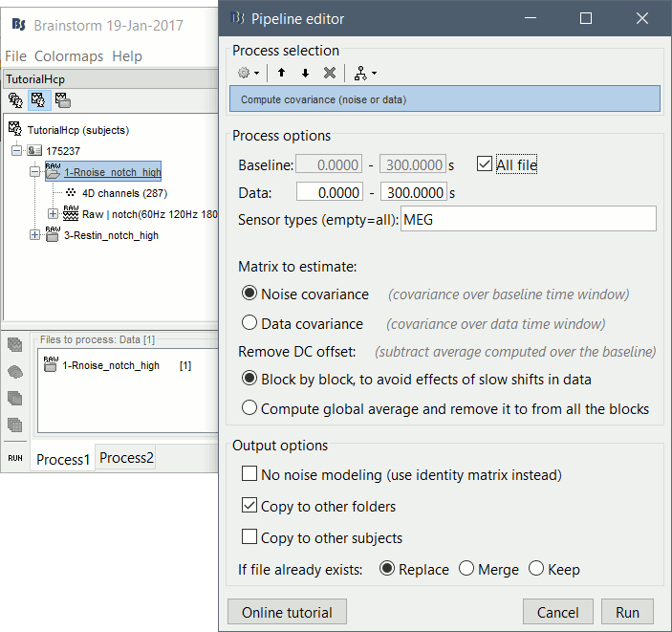
Task: Click the Run button
Action: pyautogui.click(x=627, y=612)
